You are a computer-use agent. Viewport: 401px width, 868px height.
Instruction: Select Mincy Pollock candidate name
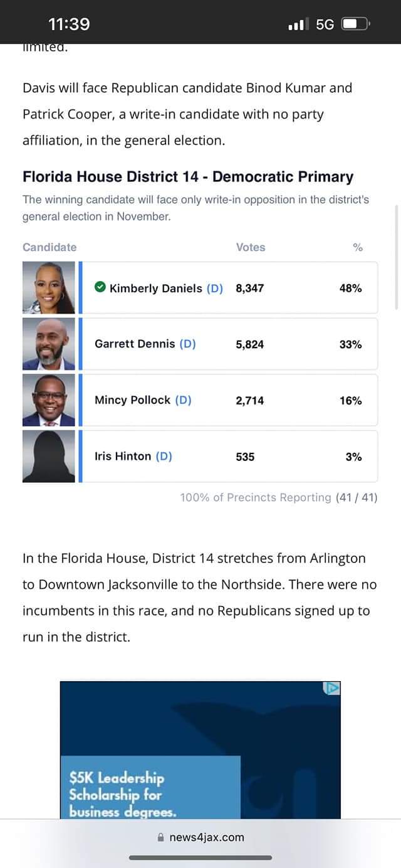(132, 400)
